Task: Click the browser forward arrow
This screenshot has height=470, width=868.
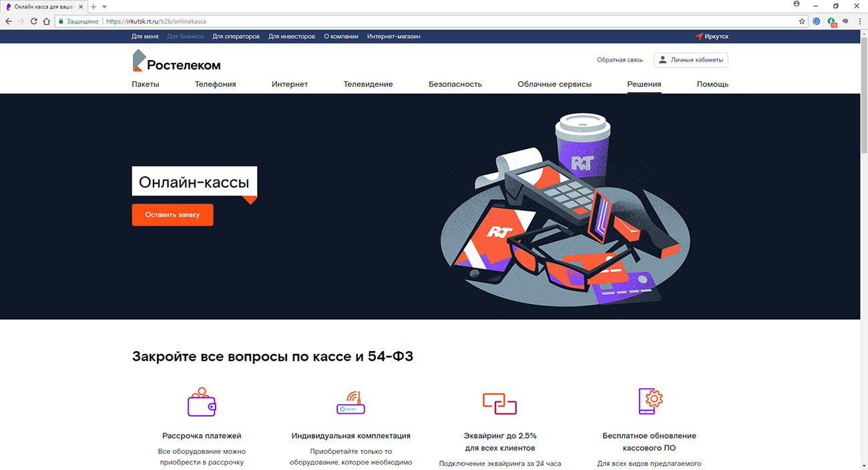Action: point(21,21)
